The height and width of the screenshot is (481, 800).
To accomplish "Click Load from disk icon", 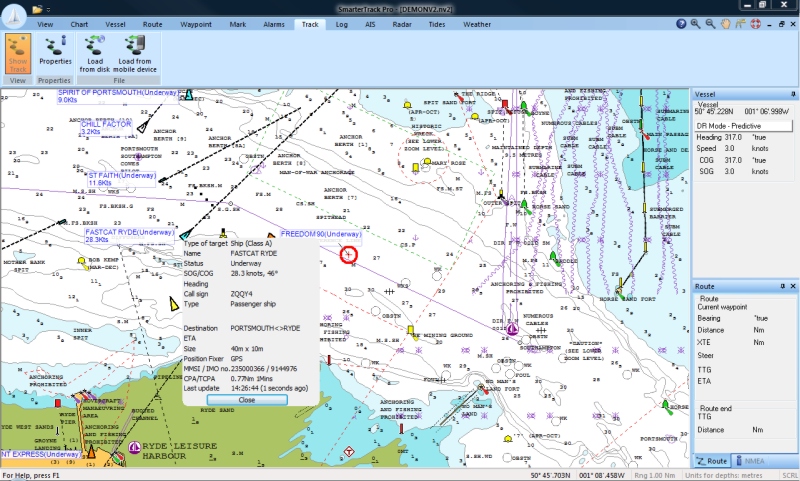I will [x=95, y=52].
